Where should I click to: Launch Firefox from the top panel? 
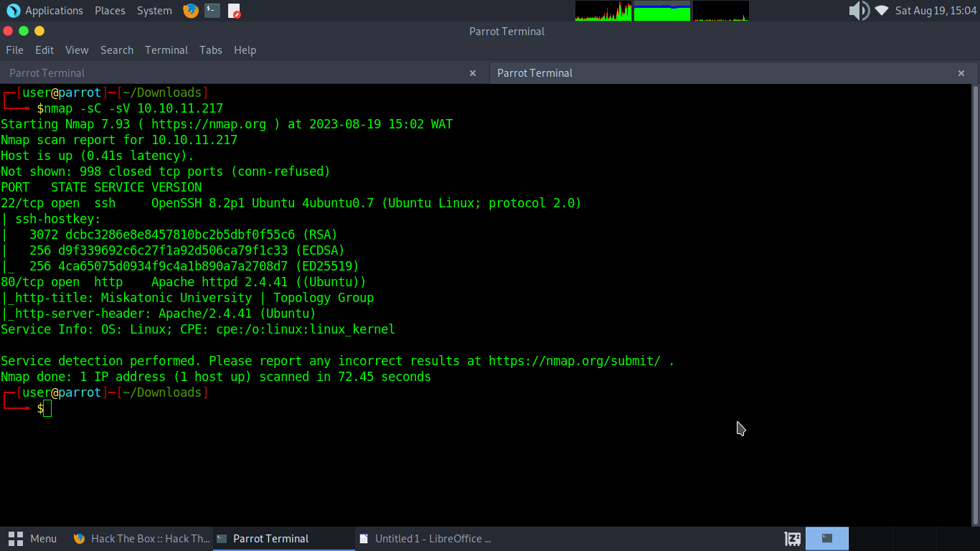pyautogui.click(x=190, y=11)
